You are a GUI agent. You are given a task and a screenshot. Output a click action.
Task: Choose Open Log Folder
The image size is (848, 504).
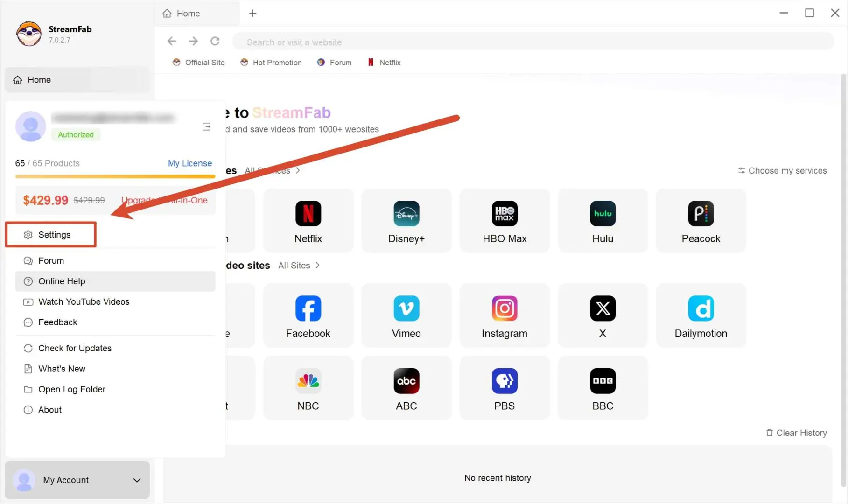coord(115,389)
